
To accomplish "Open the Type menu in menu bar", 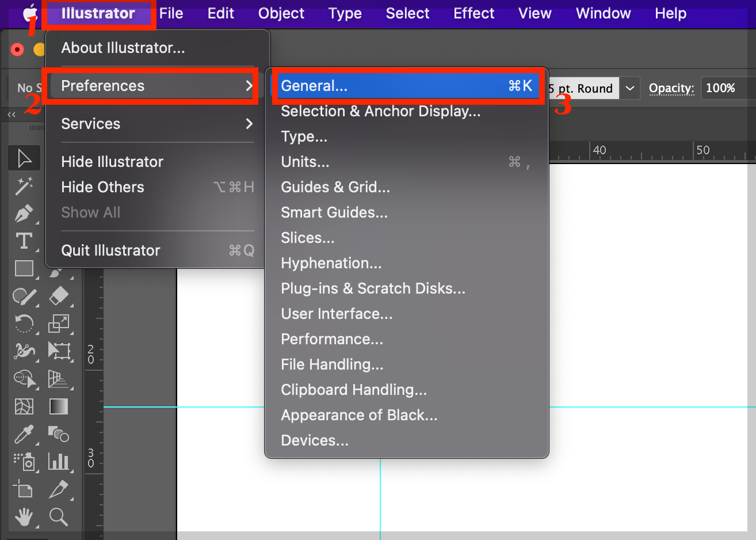I will pos(345,13).
